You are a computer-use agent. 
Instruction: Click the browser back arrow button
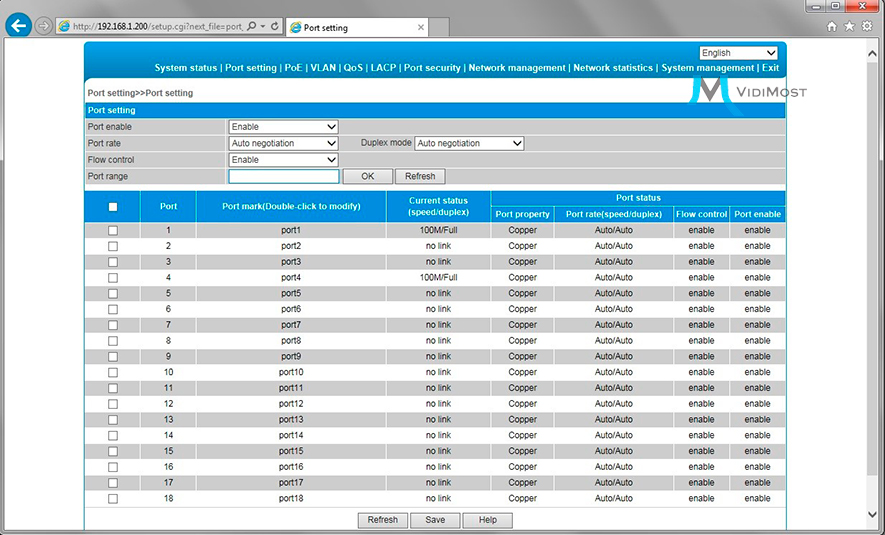(18, 26)
